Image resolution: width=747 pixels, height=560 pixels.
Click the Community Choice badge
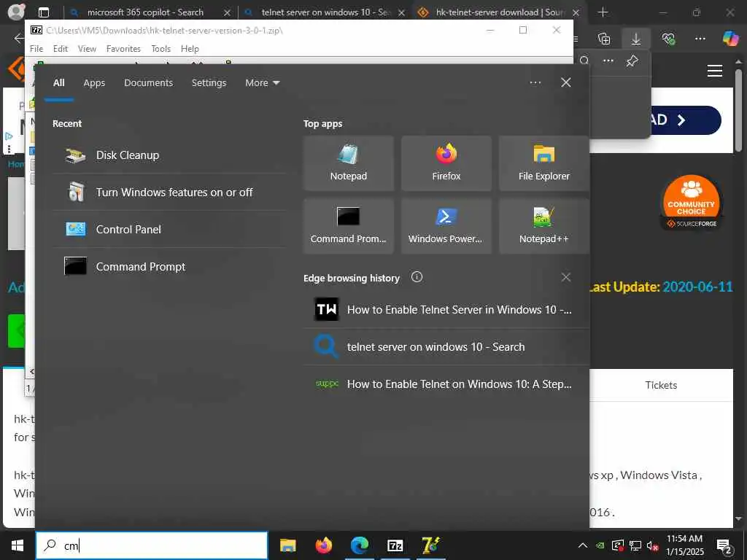click(x=692, y=203)
